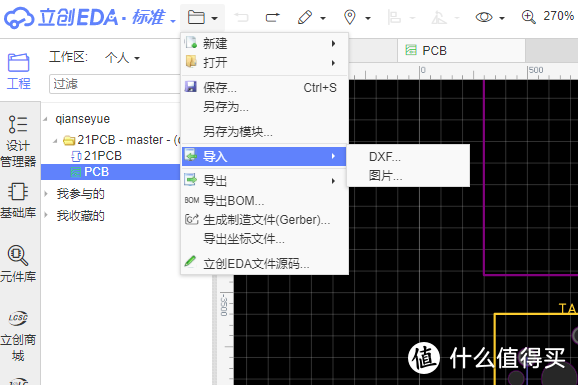Choose 另存为模块... menu item
Viewport: 578px width, 385px height.
click(264, 131)
